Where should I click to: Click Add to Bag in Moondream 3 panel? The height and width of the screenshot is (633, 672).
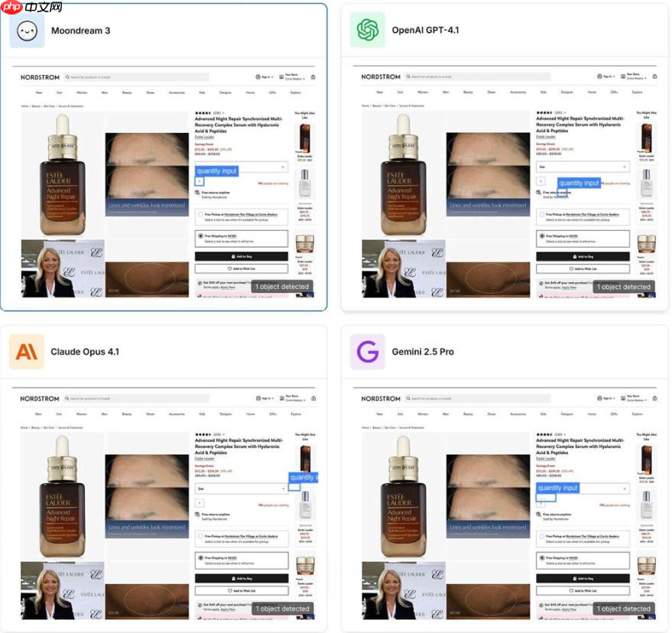coord(242,256)
